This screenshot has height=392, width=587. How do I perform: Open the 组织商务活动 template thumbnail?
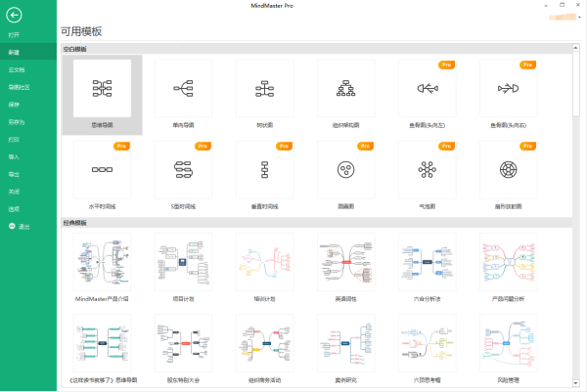265,343
